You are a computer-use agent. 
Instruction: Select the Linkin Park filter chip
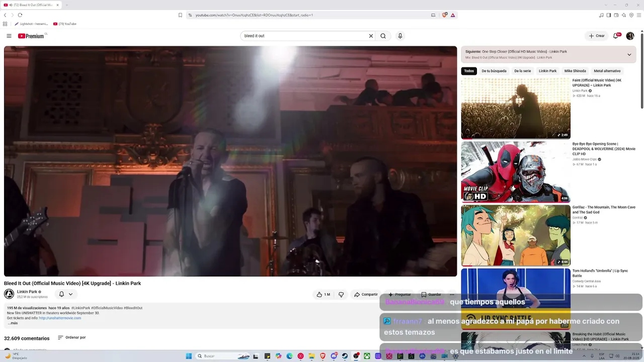[x=548, y=71]
